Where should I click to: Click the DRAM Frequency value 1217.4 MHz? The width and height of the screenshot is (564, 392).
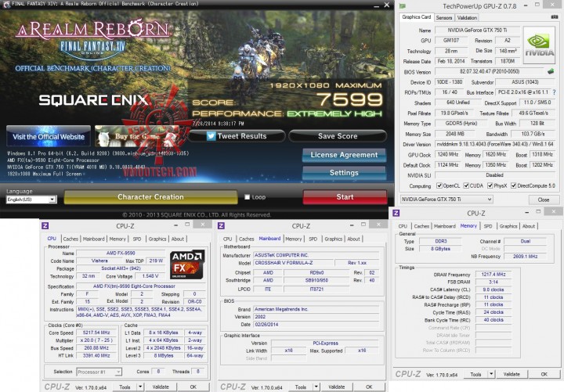click(x=493, y=274)
